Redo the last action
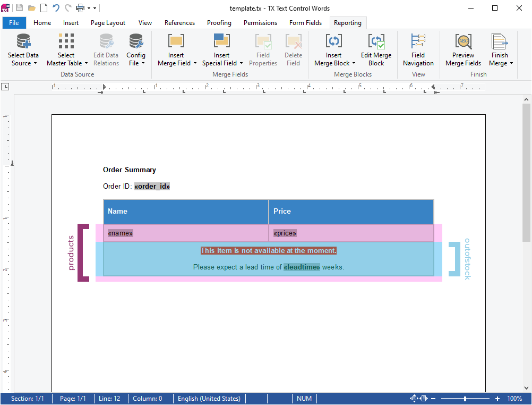This screenshot has height=405, width=532. pos(68,8)
